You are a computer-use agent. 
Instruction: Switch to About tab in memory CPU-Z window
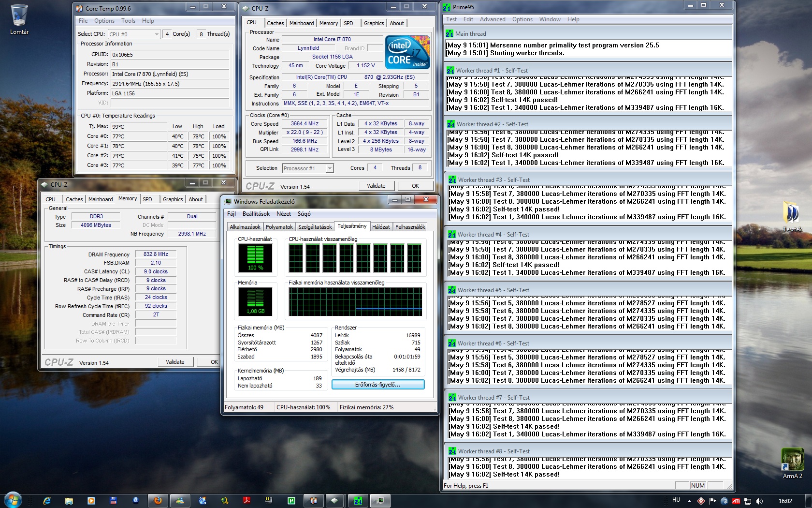tap(196, 199)
